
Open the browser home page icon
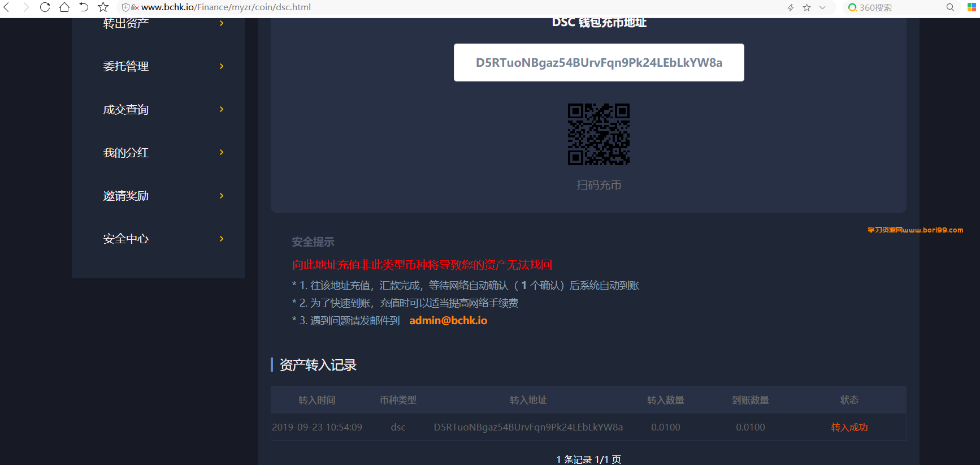pyautogui.click(x=64, y=7)
